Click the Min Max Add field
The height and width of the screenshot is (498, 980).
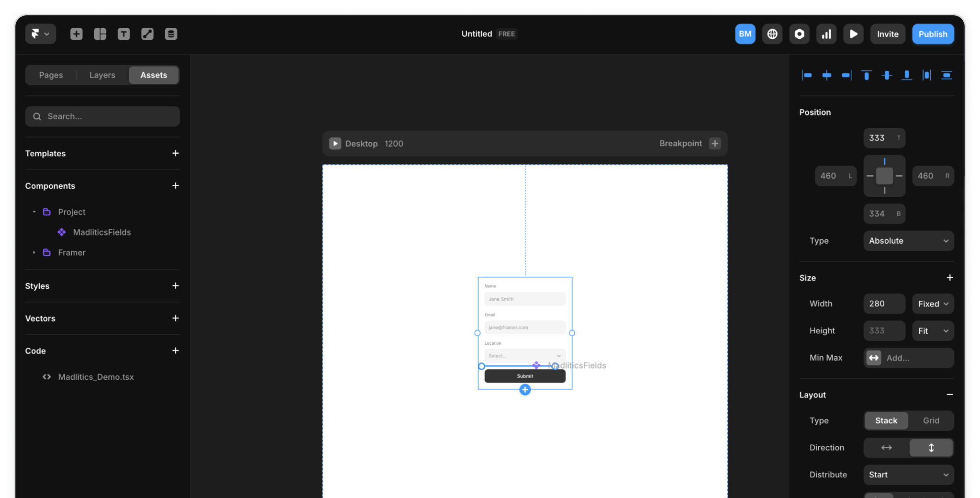click(909, 358)
